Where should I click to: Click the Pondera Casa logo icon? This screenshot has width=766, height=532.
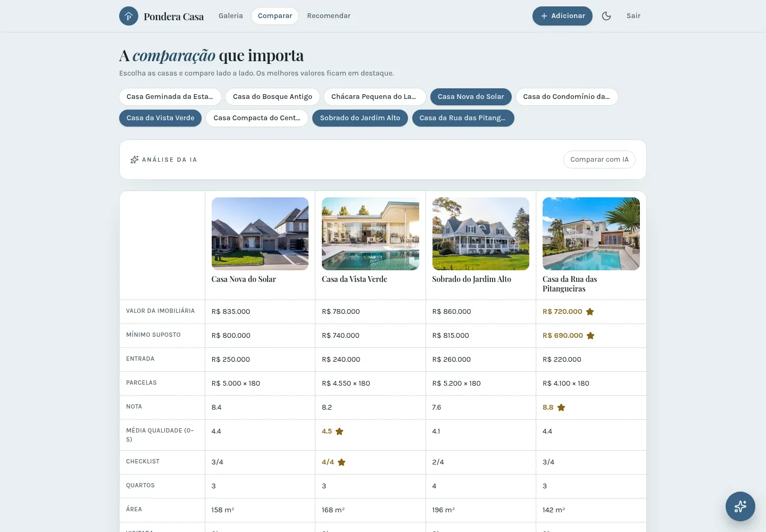(x=129, y=16)
